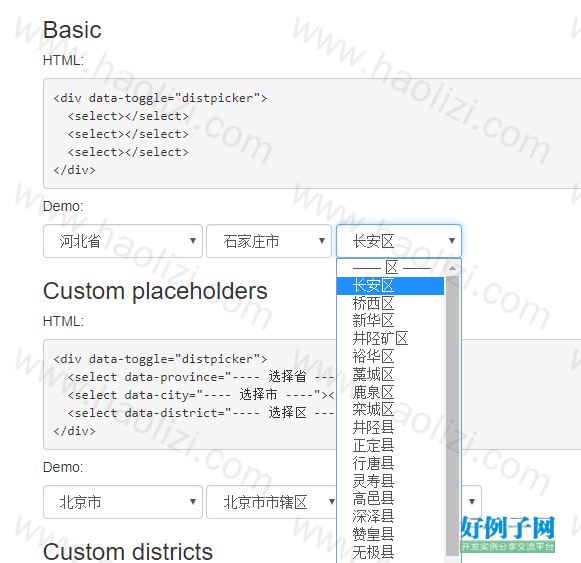Screen dimensions: 581x563
Task: Click the Basic section heading
Action: tap(72, 30)
